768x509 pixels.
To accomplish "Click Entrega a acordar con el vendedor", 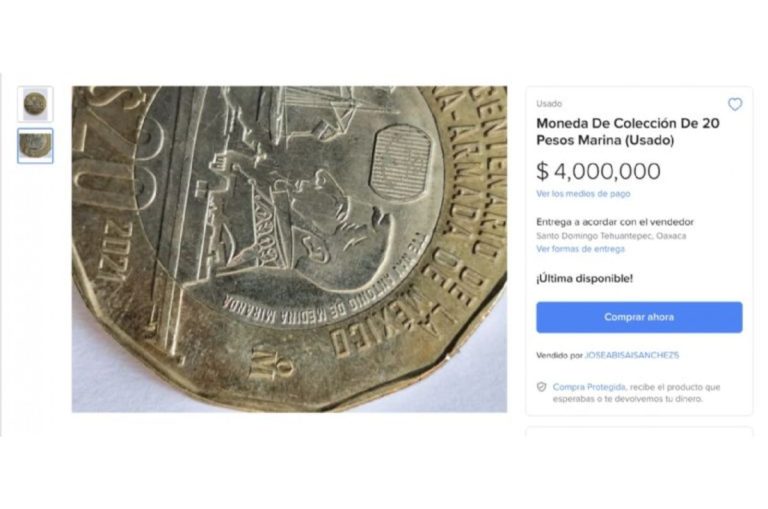I will [615, 222].
